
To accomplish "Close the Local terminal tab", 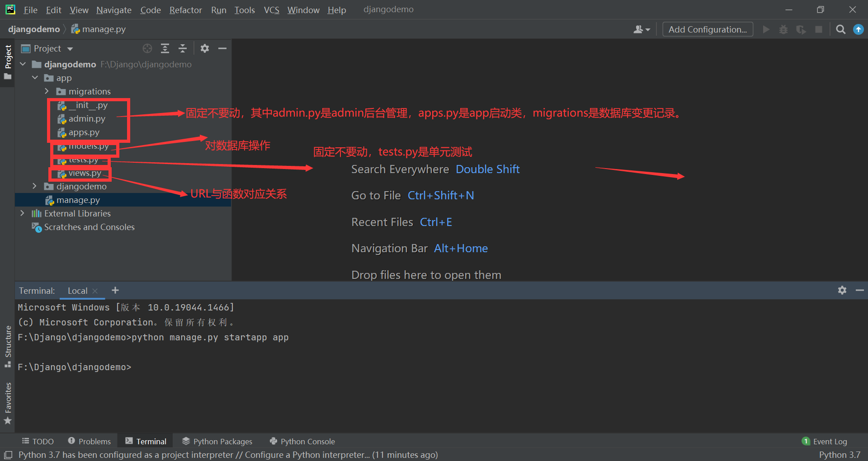I will (95, 291).
